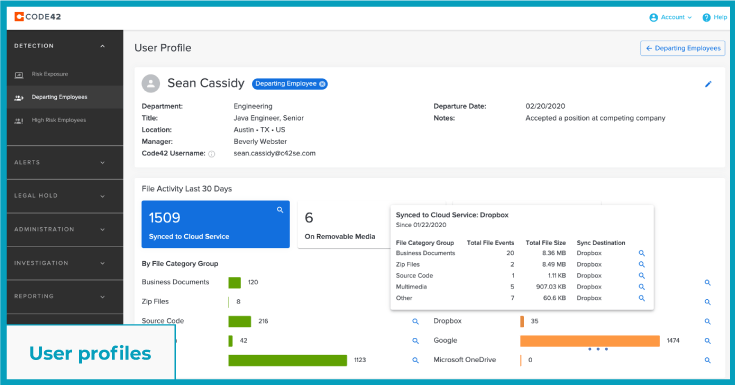The width and height of the screenshot is (735, 385).
Task: Click the pencil edit icon for Sean Cassidy
Action: pyautogui.click(x=708, y=84)
